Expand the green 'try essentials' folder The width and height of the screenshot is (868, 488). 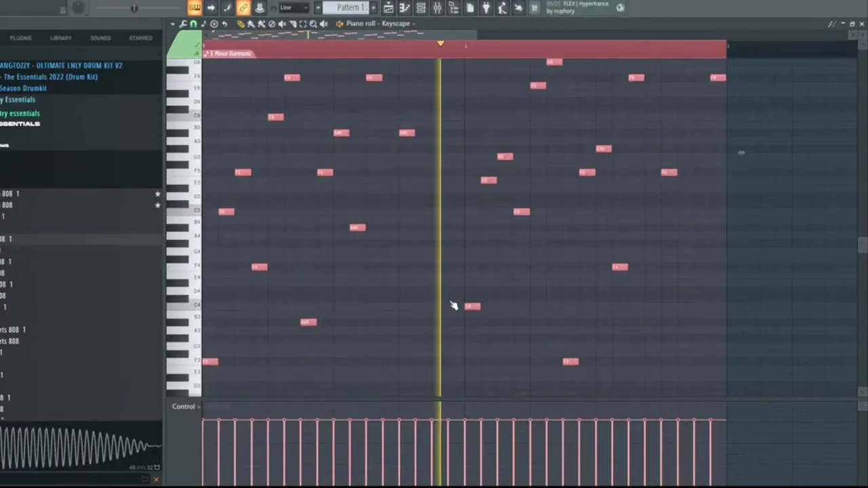(20, 113)
